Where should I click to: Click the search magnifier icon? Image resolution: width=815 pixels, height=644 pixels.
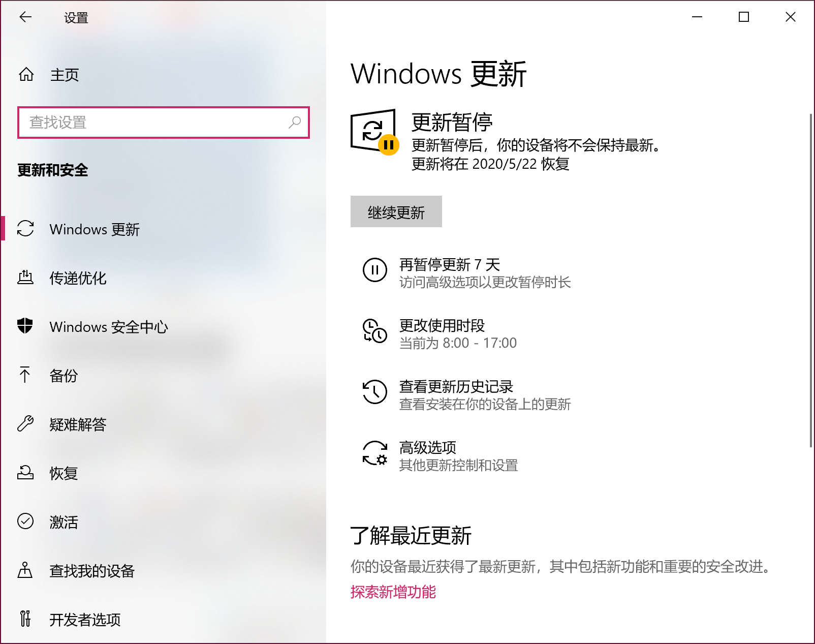tap(295, 122)
